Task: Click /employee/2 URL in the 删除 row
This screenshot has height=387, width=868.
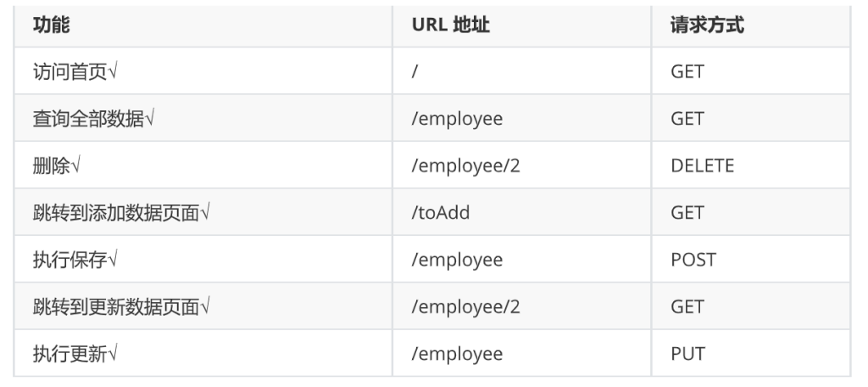Action: (x=465, y=165)
